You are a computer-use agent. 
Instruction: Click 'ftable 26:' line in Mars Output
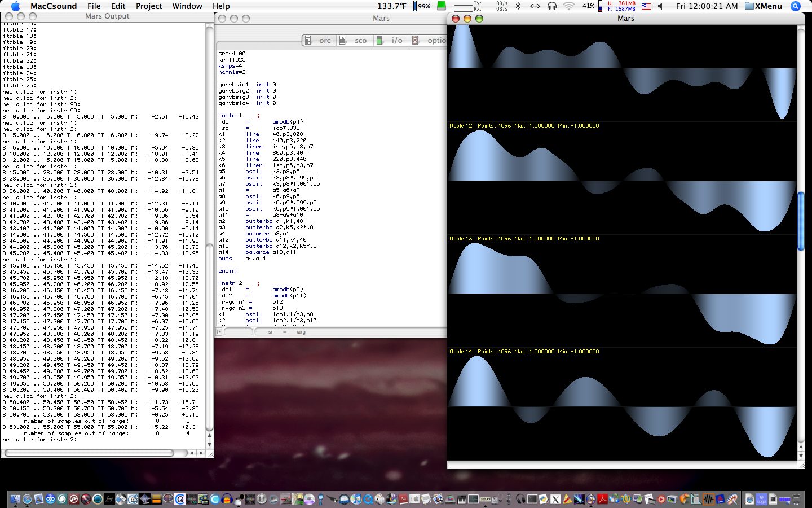click(x=19, y=86)
